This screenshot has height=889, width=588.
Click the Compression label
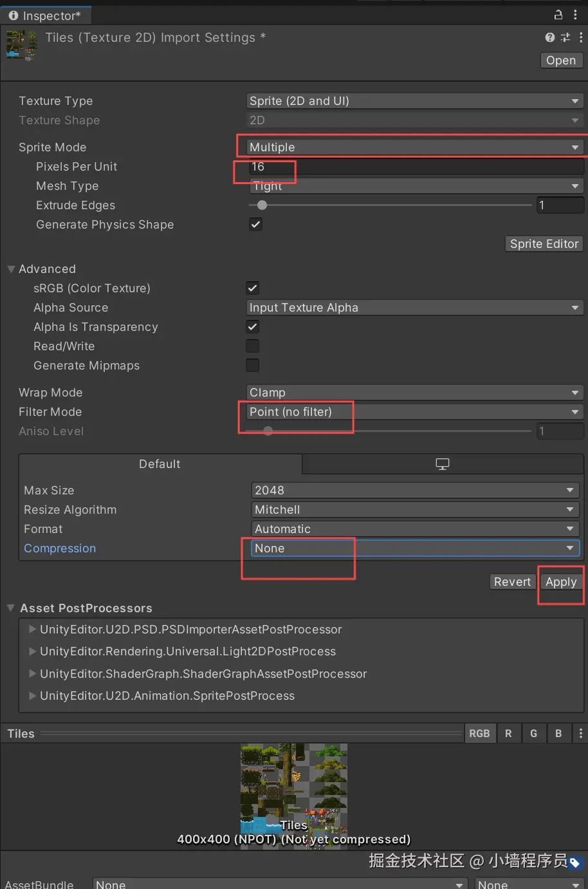[60, 548]
